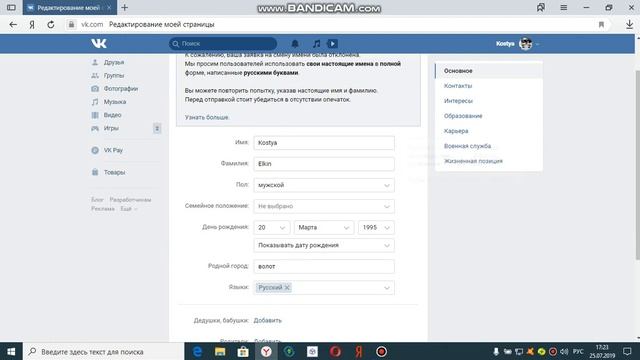Close the Редактирование моей tab

(109, 7)
